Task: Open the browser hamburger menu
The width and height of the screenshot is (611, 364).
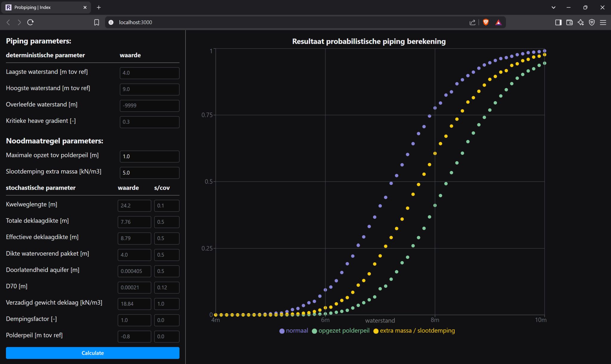Action: [603, 22]
